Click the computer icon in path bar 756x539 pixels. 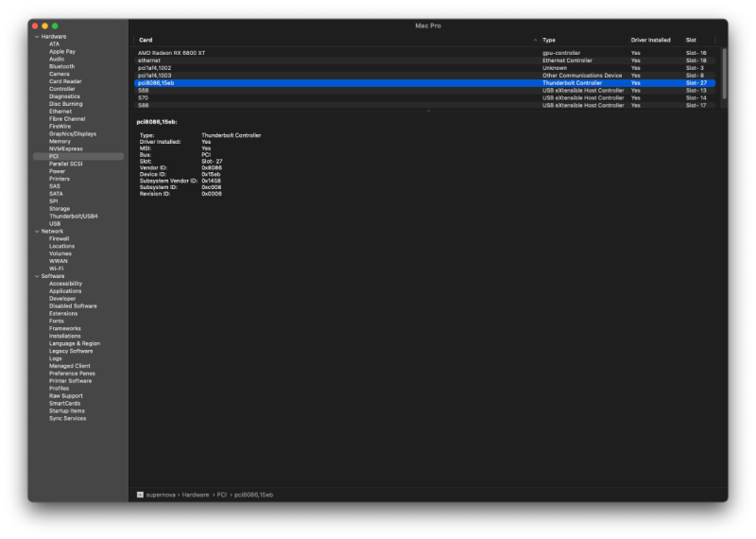point(140,495)
